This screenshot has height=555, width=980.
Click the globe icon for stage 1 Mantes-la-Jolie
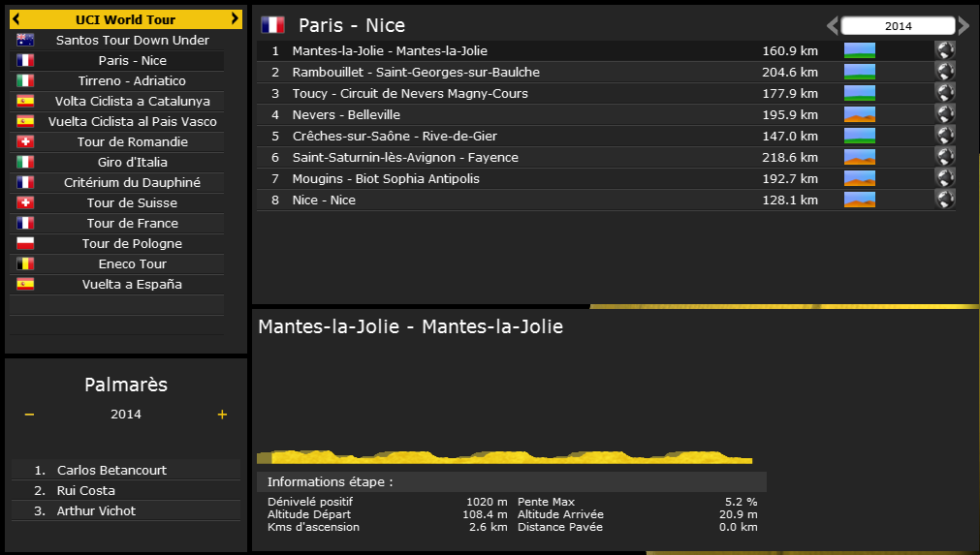tap(944, 50)
